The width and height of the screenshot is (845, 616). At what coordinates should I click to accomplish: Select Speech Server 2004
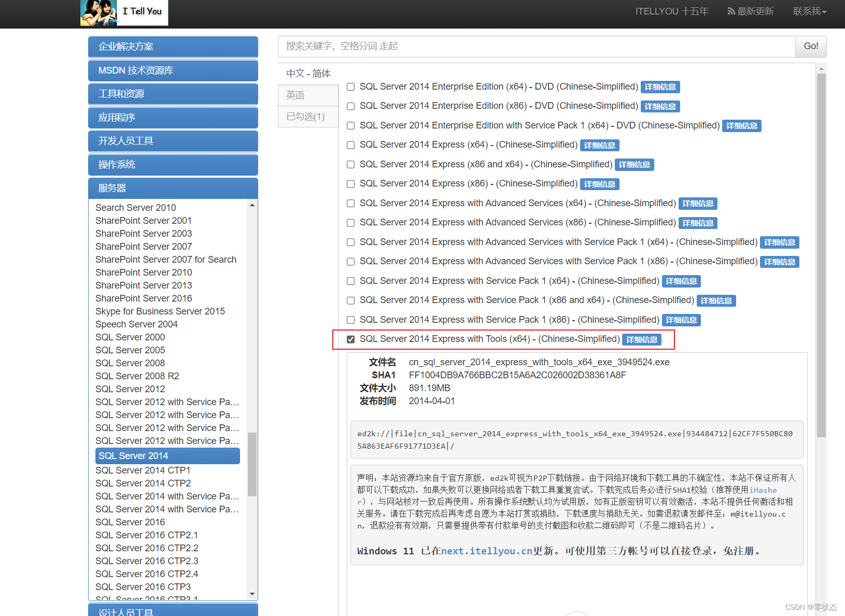(136, 324)
